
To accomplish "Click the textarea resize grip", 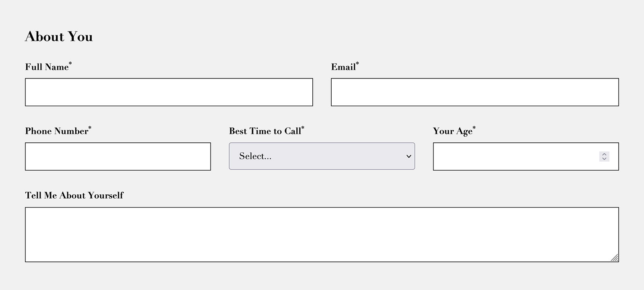I will (x=615, y=258).
